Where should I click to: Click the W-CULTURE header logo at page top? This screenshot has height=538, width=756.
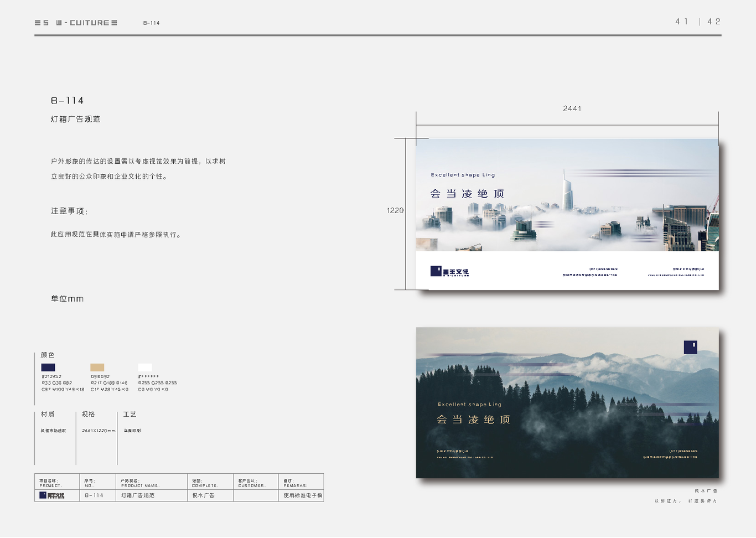point(76,23)
